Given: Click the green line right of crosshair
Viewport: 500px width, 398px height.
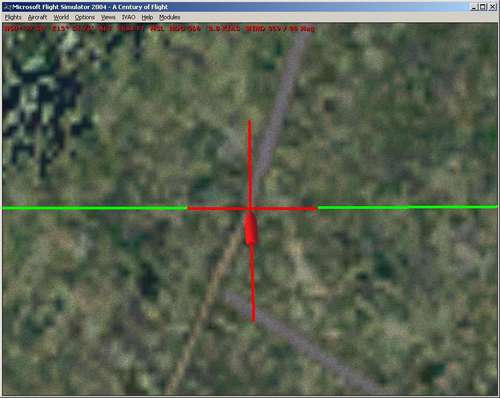Looking at the screenshot, I should [x=407, y=207].
